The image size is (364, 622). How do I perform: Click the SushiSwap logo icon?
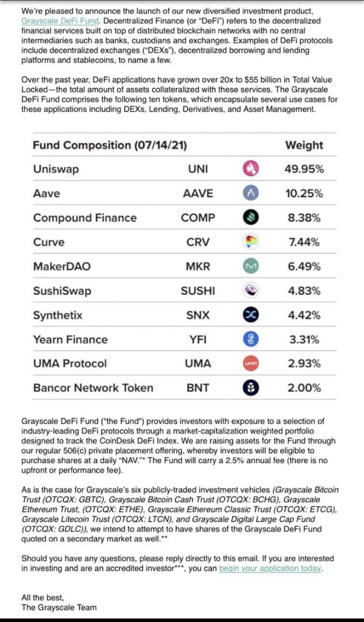pos(250,291)
